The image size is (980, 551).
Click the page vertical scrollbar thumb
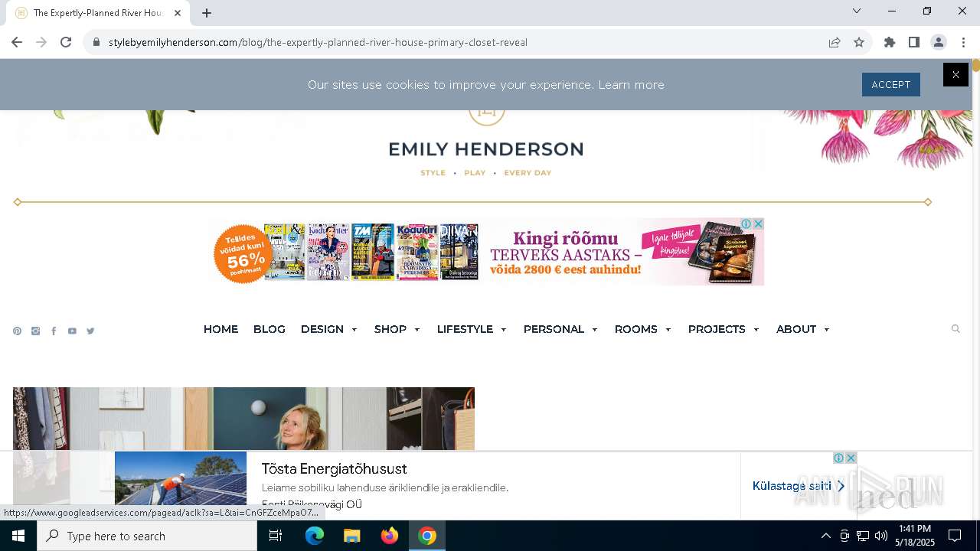[x=976, y=66]
